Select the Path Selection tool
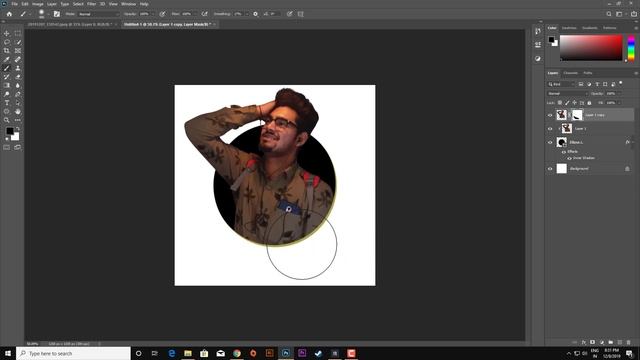 click(x=18, y=103)
